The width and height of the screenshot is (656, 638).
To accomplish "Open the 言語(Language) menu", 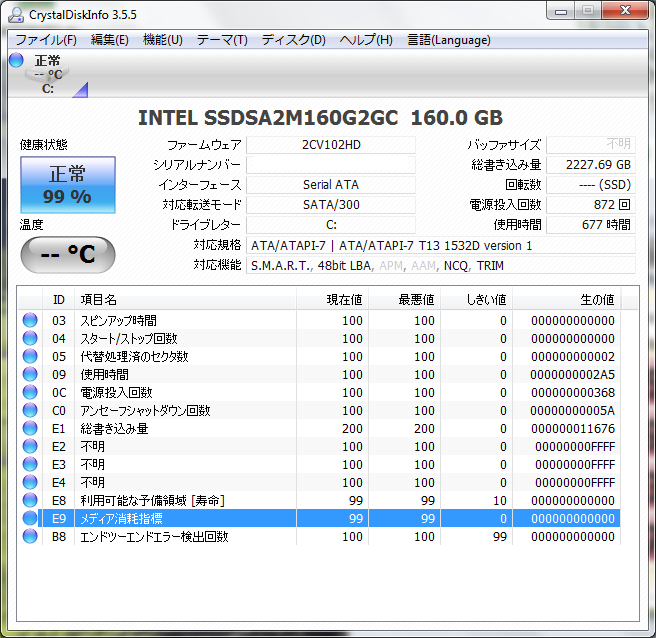I will 448,40.
